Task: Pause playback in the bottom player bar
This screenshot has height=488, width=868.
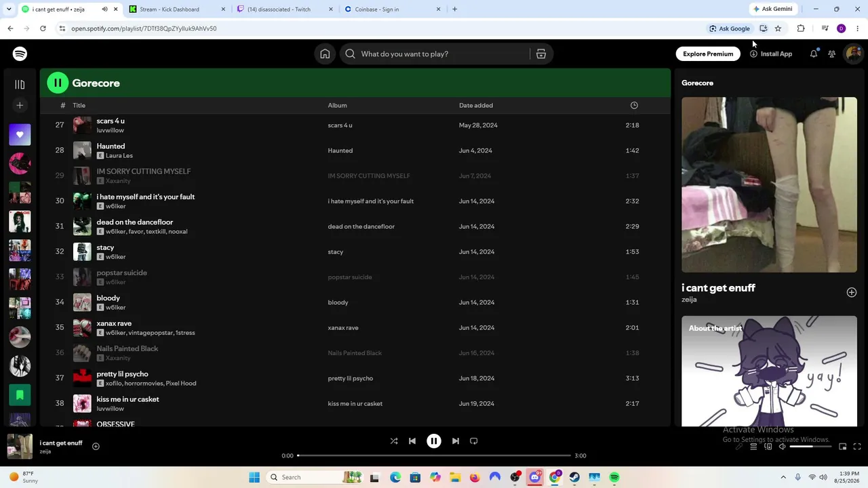Action: (x=434, y=441)
